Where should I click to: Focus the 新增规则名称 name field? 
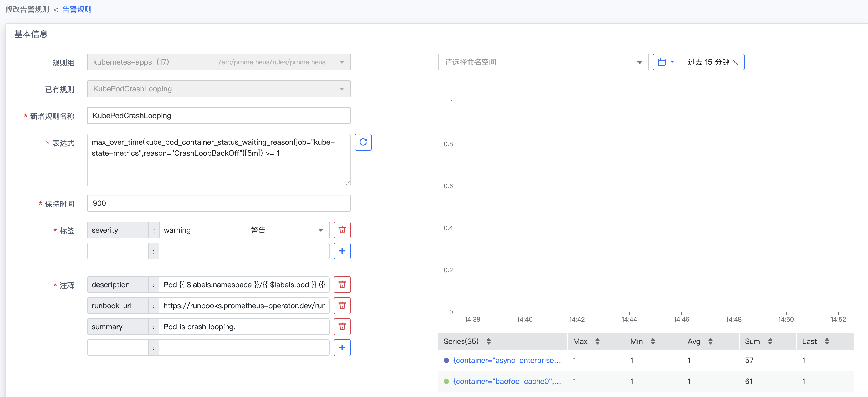point(219,116)
